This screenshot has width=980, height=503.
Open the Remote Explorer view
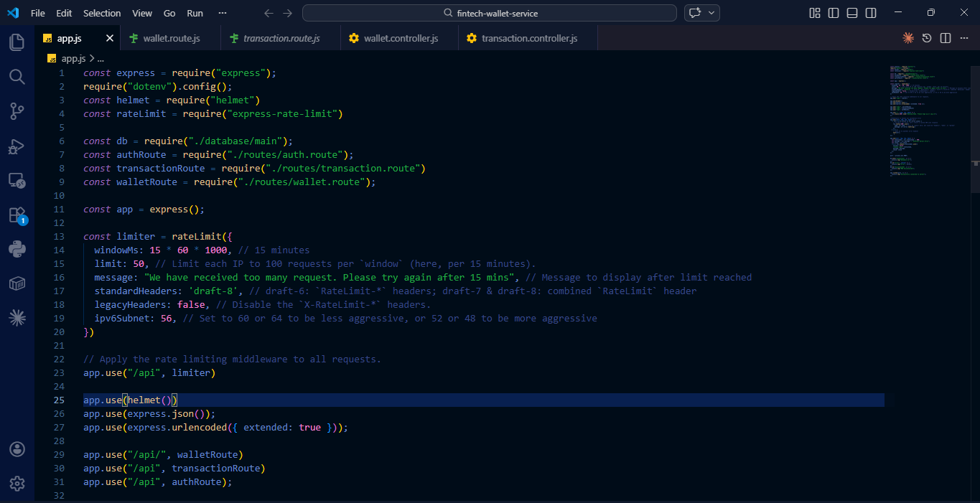coord(17,181)
